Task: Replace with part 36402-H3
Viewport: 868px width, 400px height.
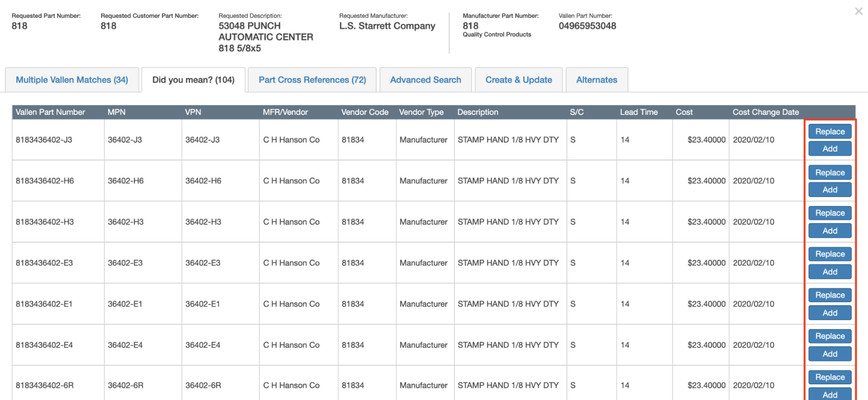Action: pos(830,213)
